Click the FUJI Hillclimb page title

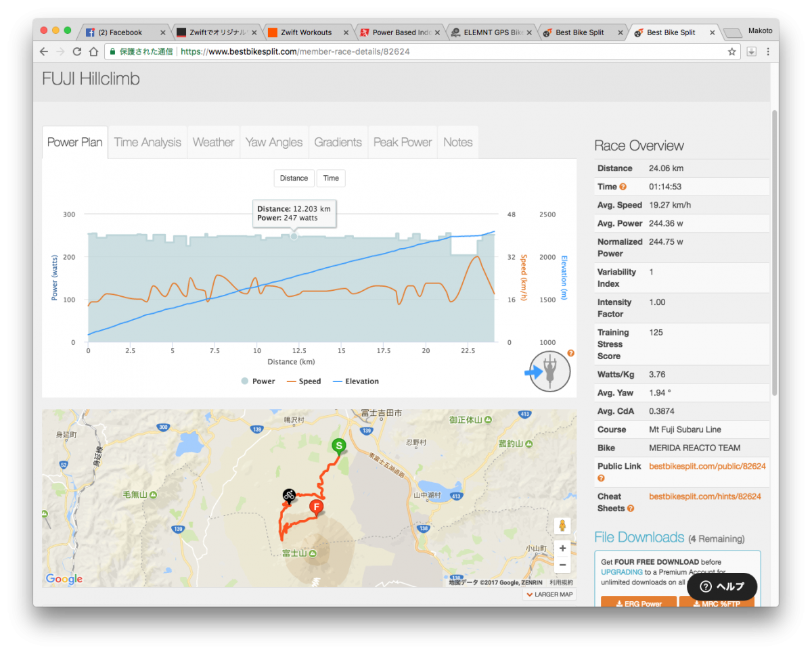pos(91,78)
